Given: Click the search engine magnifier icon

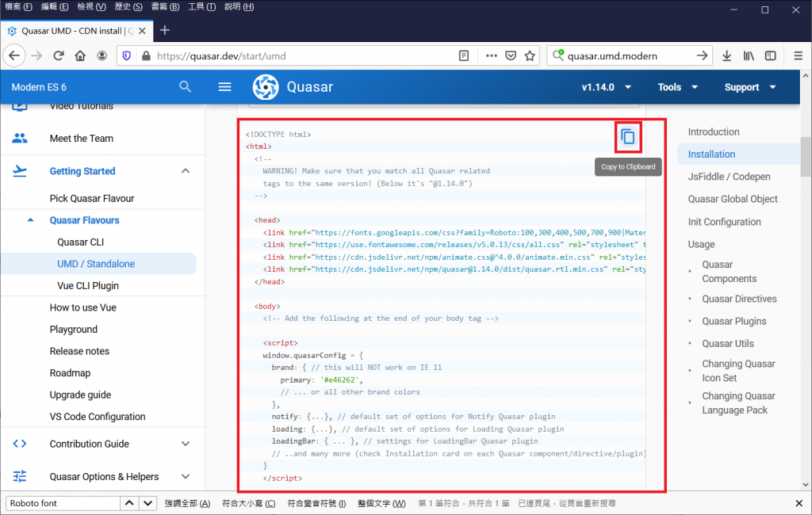Looking at the screenshot, I should point(558,55).
